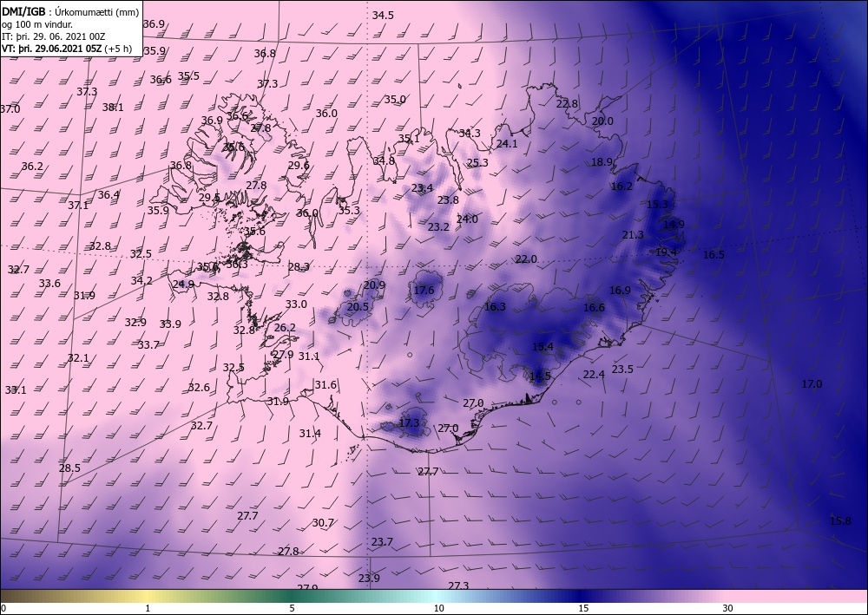Click the '34.5' value on the map
Screen dimensions: 868x615
(x=383, y=16)
